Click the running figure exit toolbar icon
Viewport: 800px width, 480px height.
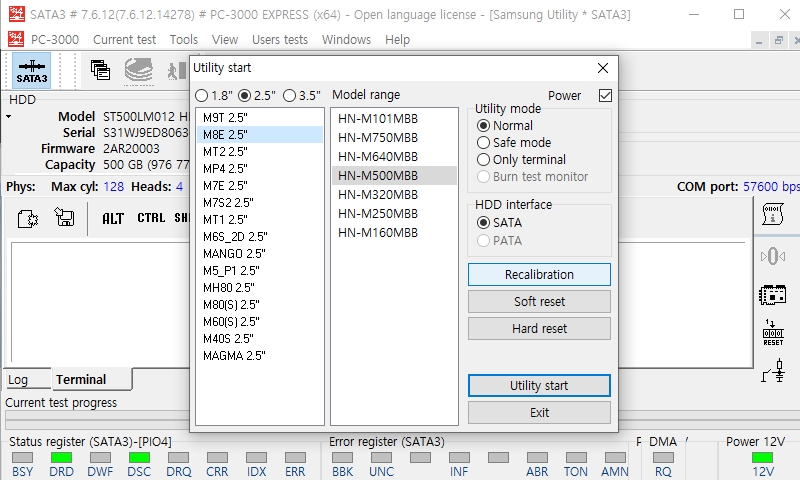point(178,70)
